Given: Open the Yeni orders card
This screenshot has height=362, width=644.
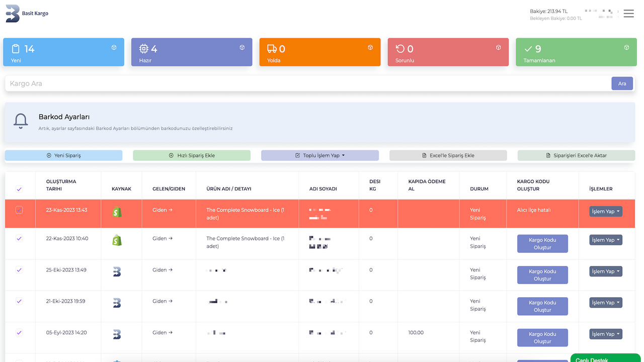Looking at the screenshot, I should tap(64, 52).
